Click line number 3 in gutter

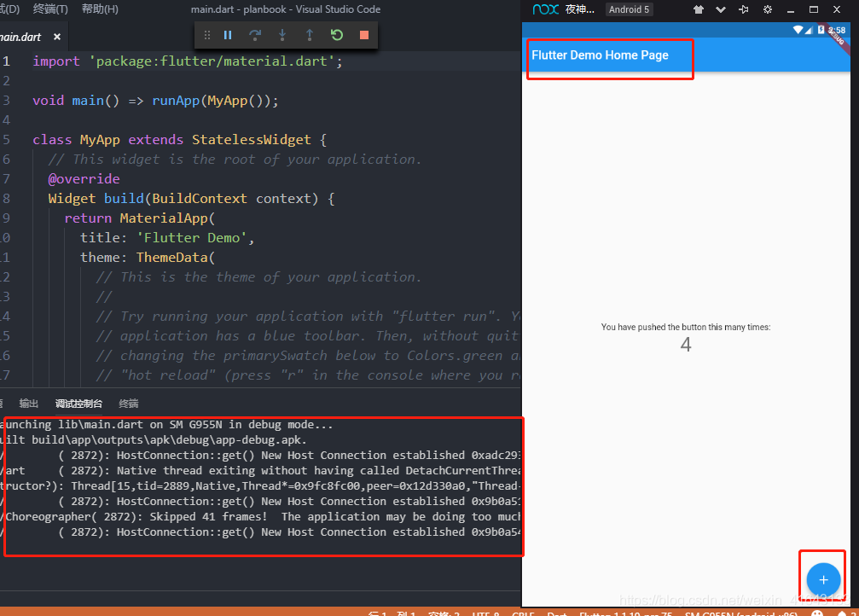pos(6,101)
